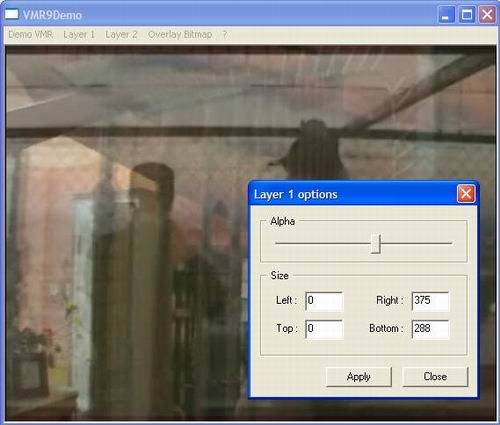Click the Close button in Layer 1 options
The height and width of the screenshot is (425, 500).
[435, 377]
